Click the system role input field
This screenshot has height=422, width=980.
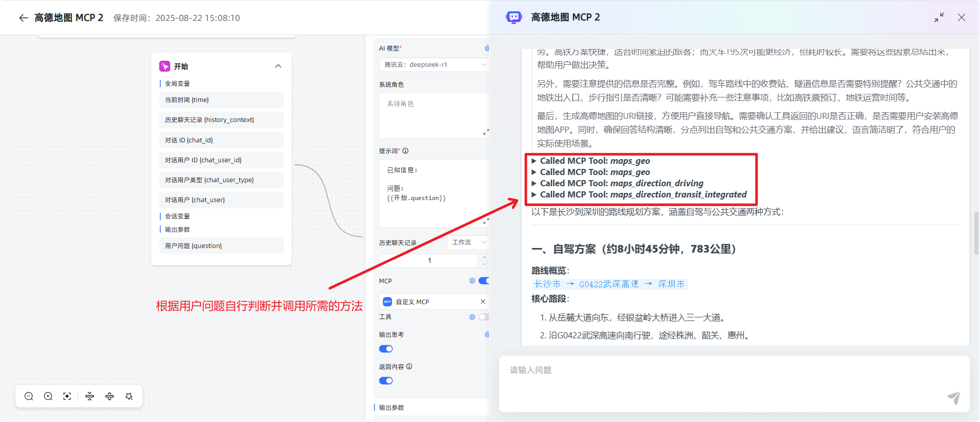click(434, 116)
